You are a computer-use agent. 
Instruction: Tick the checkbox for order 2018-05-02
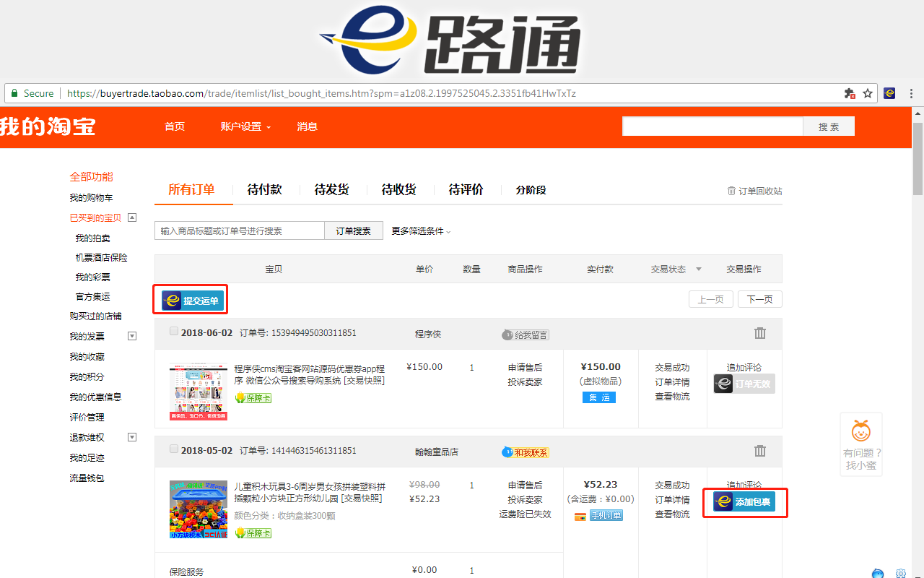tap(173, 449)
